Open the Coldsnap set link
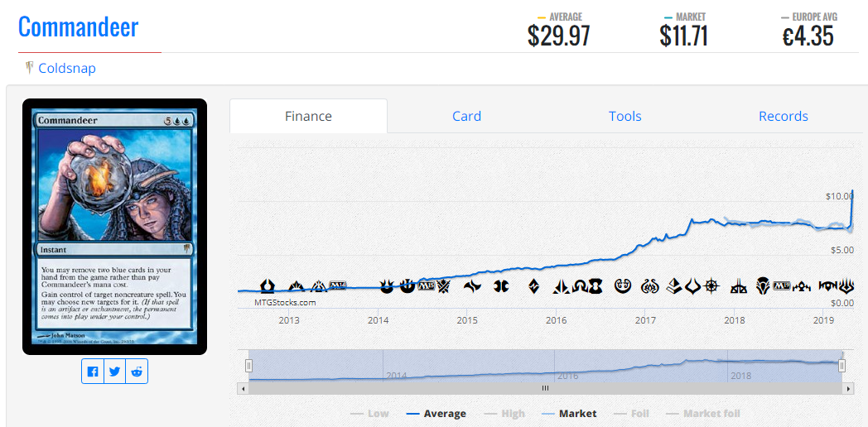The image size is (868, 427). tap(67, 69)
